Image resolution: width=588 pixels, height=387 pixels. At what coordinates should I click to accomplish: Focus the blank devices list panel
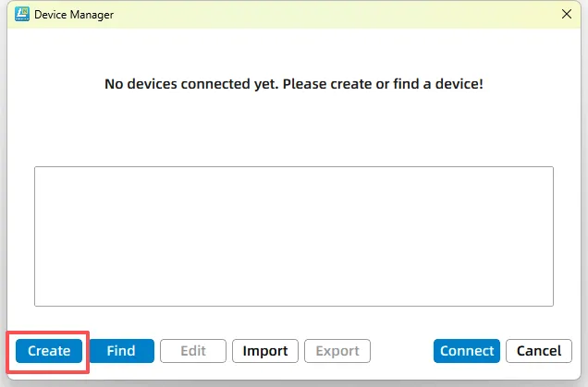coord(293,236)
